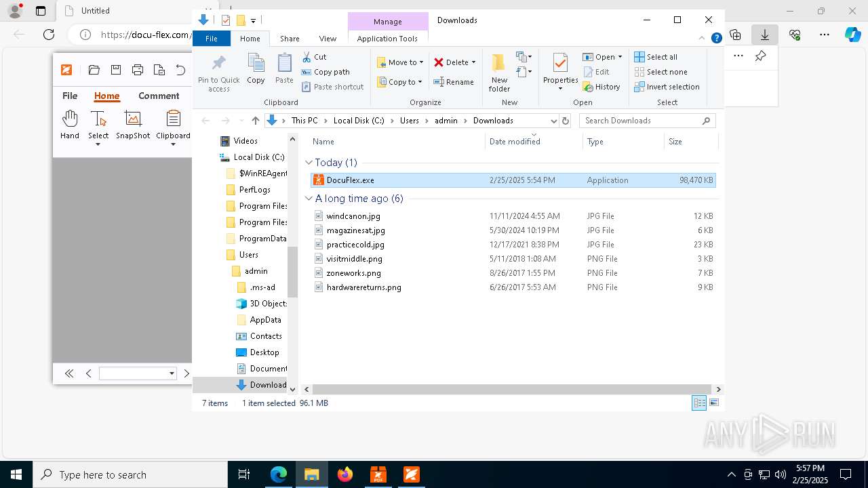Reload the page in Edge browser
The width and height of the screenshot is (868, 488).
click(x=49, y=35)
